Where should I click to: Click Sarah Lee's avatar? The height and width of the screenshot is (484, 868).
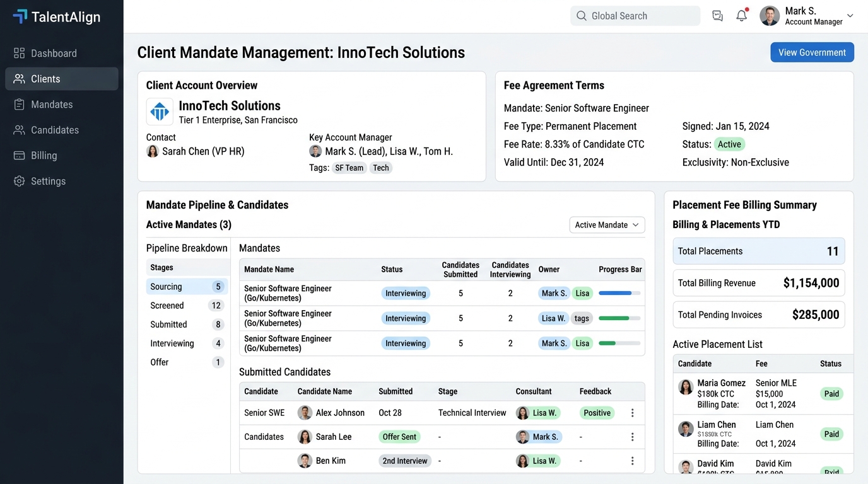click(x=305, y=437)
